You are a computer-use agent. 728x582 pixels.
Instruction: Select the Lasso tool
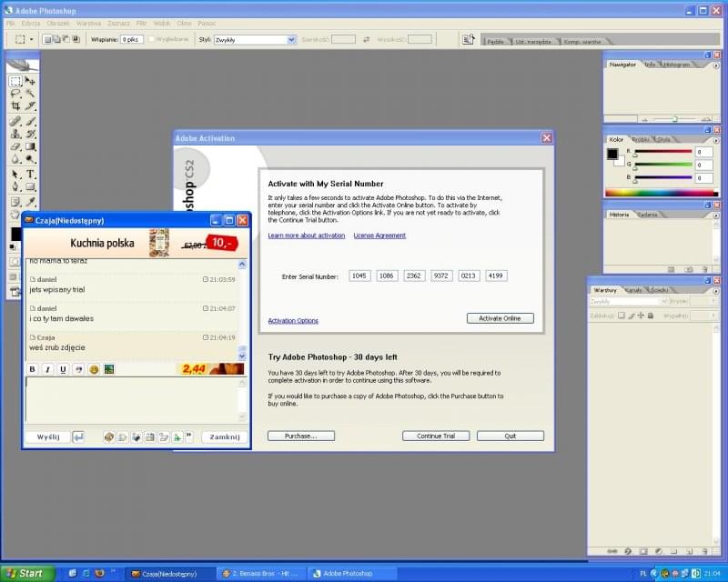[x=15, y=94]
